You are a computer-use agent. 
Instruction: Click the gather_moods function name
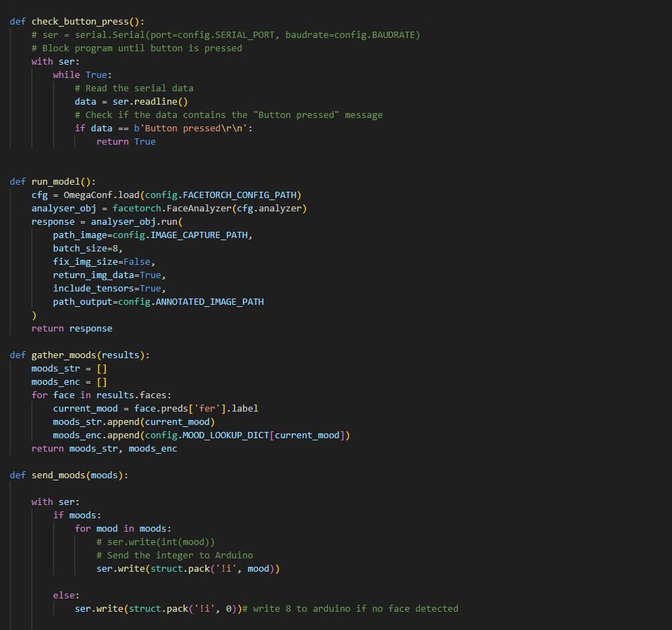[x=64, y=355]
